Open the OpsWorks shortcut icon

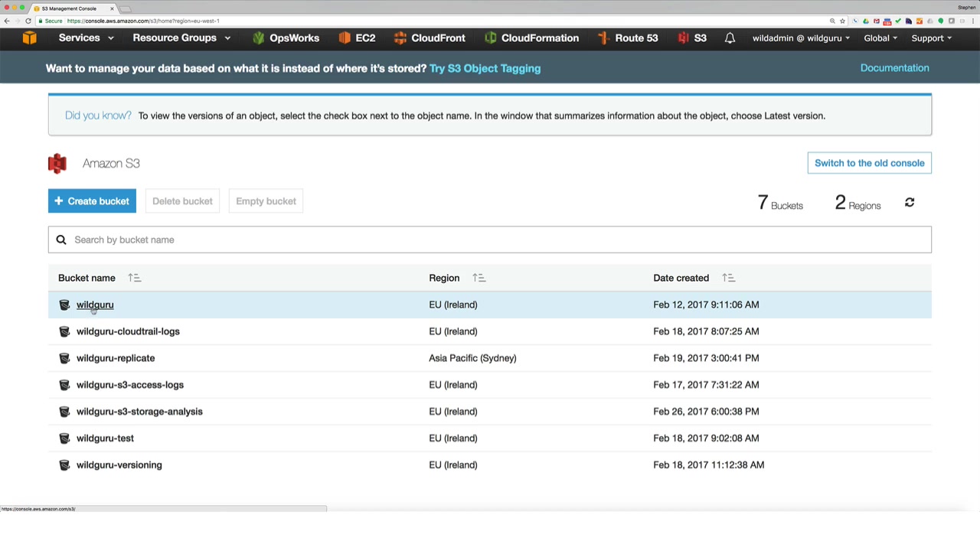click(258, 37)
